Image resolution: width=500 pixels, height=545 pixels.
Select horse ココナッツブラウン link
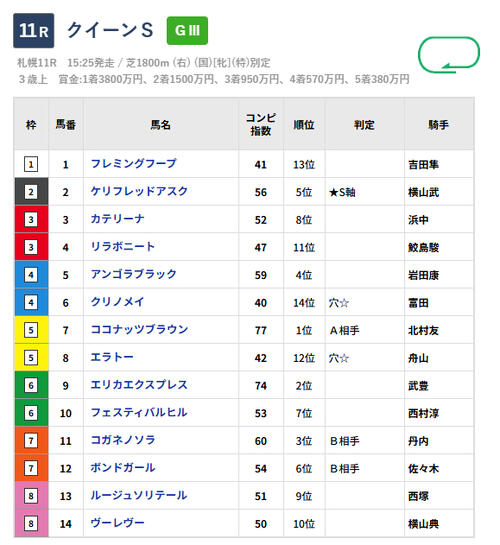(139, 329)
